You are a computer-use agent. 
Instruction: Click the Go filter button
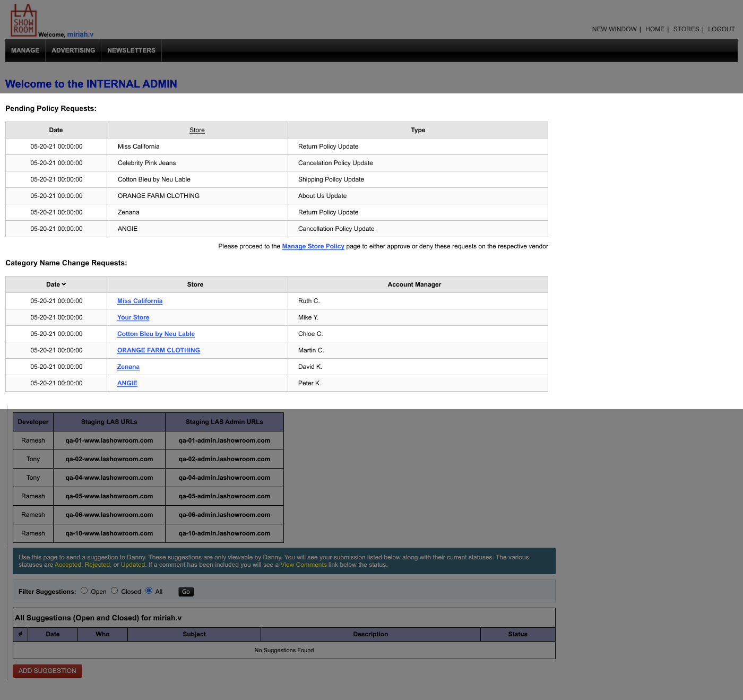(186, 592)
